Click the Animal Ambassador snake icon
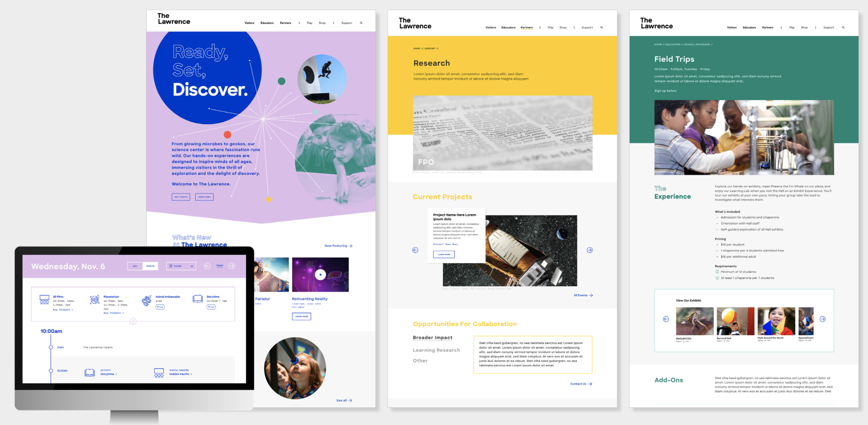The height and width of the screenshot is (425, 868). (x=147, y=300)
